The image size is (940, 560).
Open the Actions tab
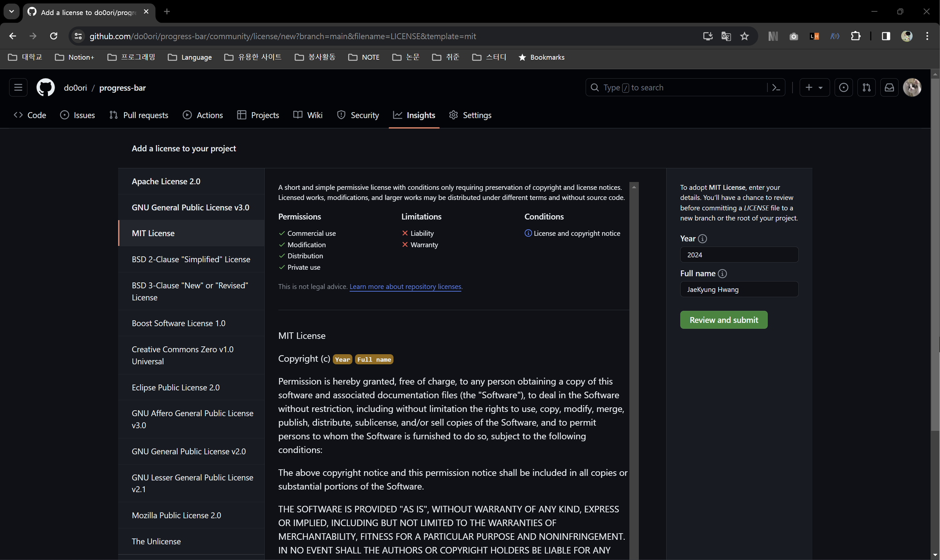click(203, 115)
